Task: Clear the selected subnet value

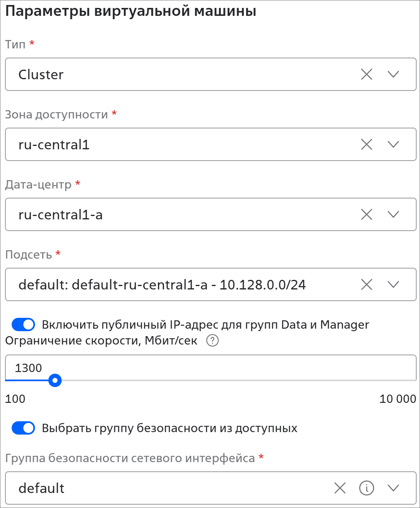Action: 366,285
